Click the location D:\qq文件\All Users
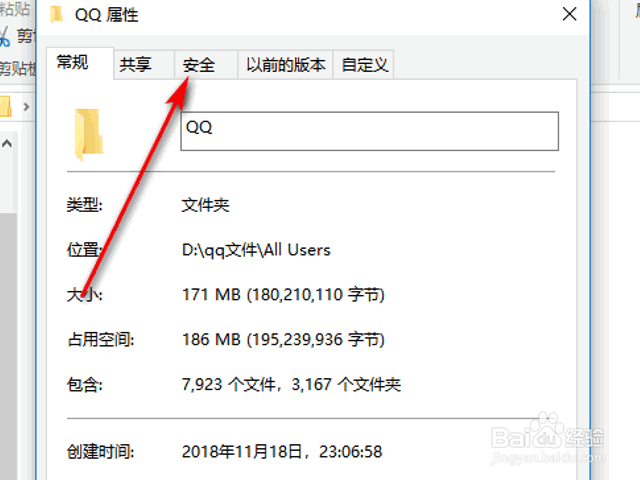Image resolution: width=640 pixels, height=480 pixels. (x=256, y=250)
